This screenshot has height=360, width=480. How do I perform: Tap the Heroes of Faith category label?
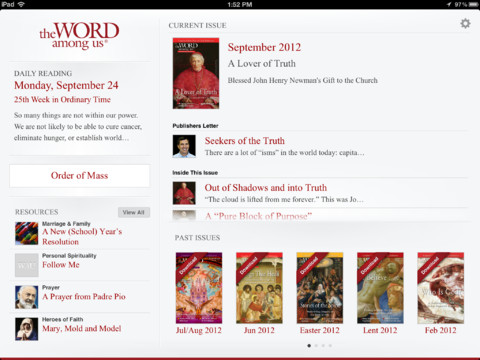coord(63,319)
